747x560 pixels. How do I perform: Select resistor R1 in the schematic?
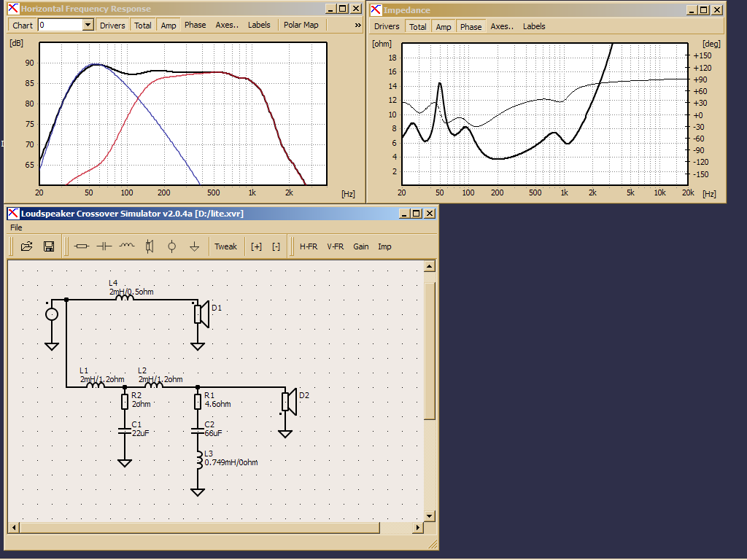point(197,402)
